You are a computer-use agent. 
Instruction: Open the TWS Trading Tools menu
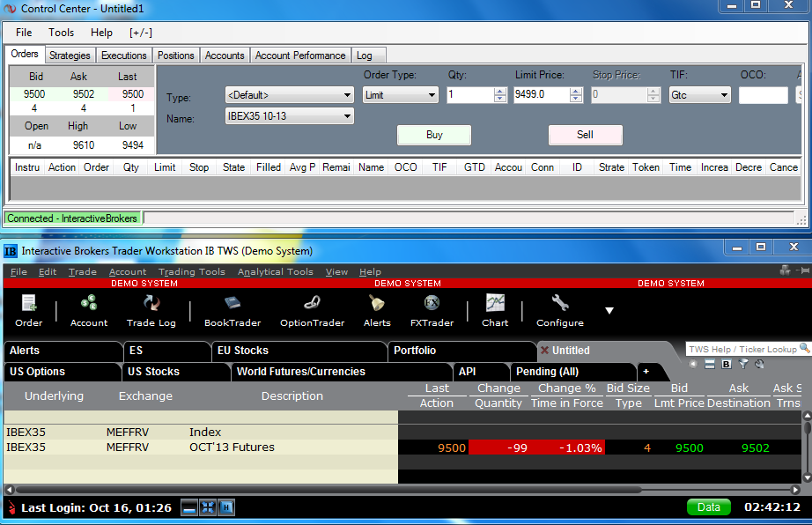192,272
